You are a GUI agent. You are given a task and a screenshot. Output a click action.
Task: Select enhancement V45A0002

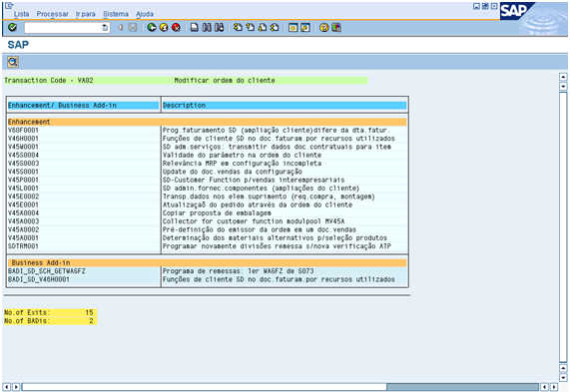click(x=23, y=230)
